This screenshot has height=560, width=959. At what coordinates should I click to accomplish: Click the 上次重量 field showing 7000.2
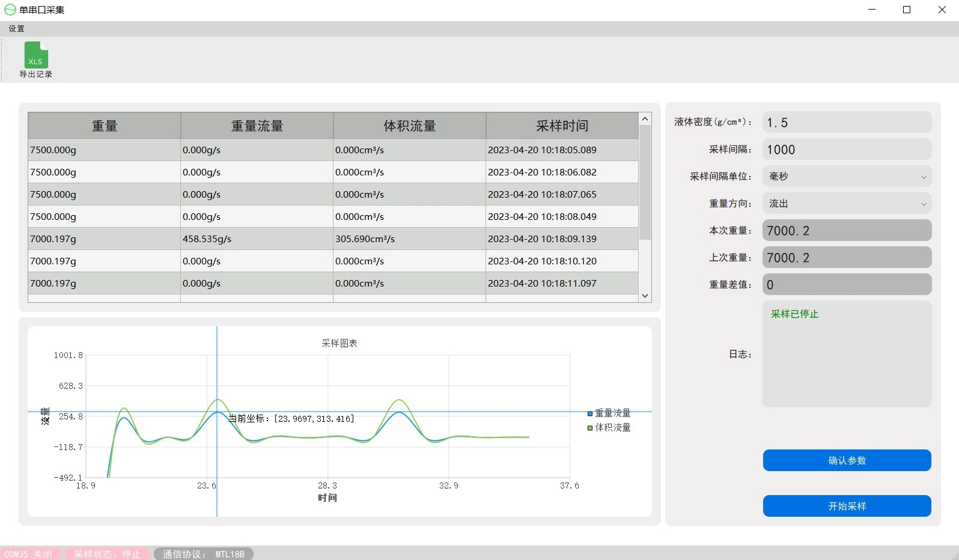(x=847, y=257)
